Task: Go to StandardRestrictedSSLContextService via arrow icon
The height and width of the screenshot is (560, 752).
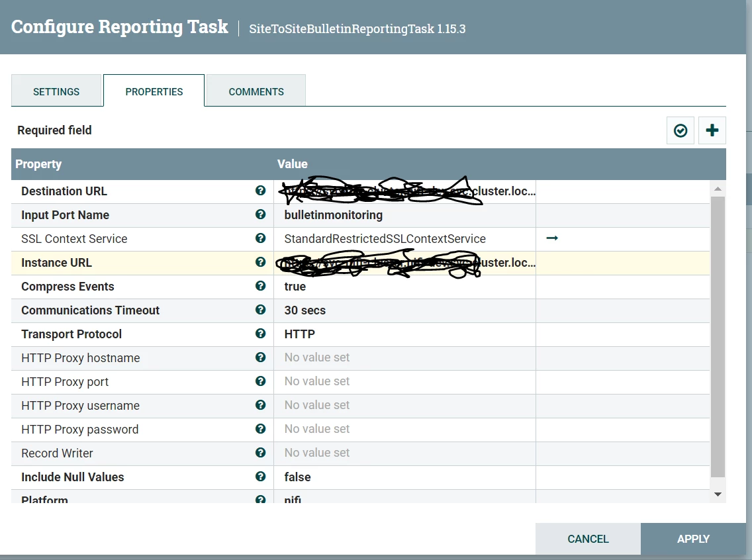Action: pyautogui.click(x=552, y=238)
